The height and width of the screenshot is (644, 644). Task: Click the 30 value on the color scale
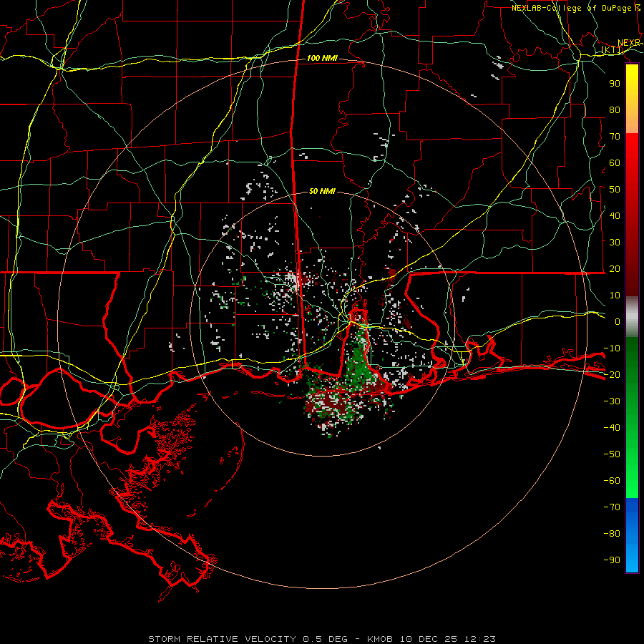(x=615, y=243)
